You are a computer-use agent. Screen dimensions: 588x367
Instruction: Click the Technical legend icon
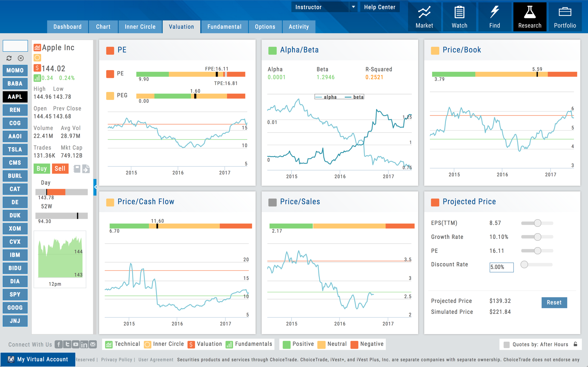109,344
